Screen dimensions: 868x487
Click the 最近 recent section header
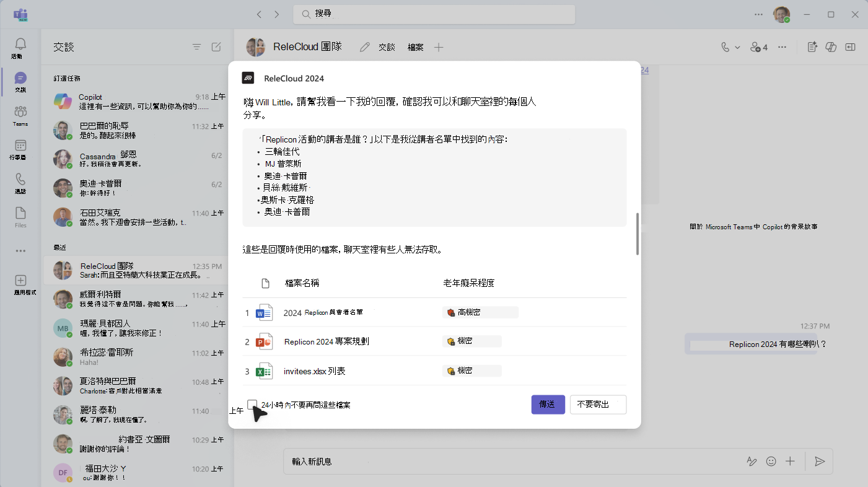coord(60,247)
